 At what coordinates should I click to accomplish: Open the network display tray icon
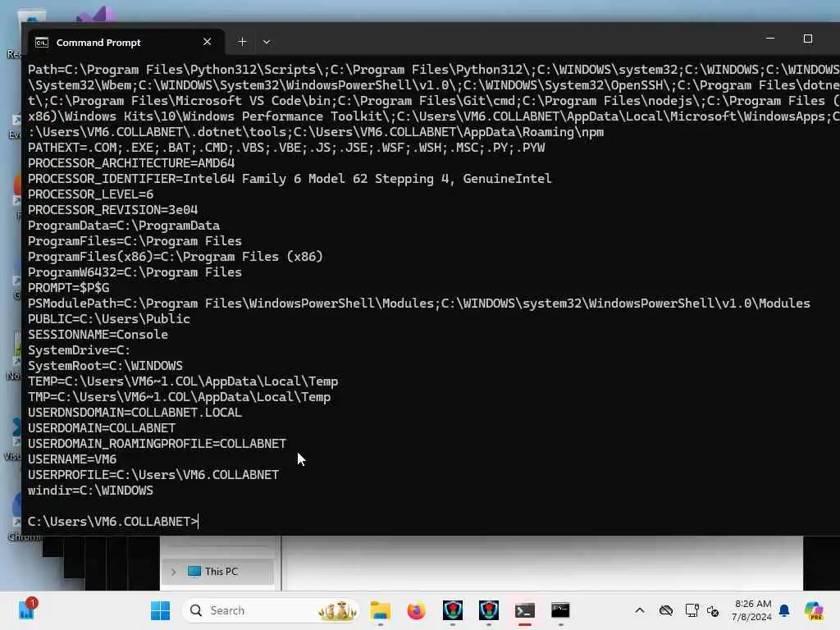692,610
